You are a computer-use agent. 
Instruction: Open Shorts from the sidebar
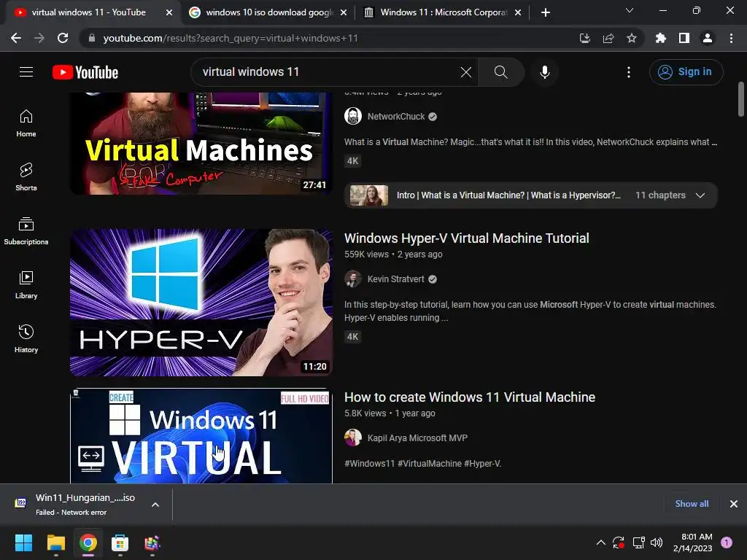click(x=26, y=176)
